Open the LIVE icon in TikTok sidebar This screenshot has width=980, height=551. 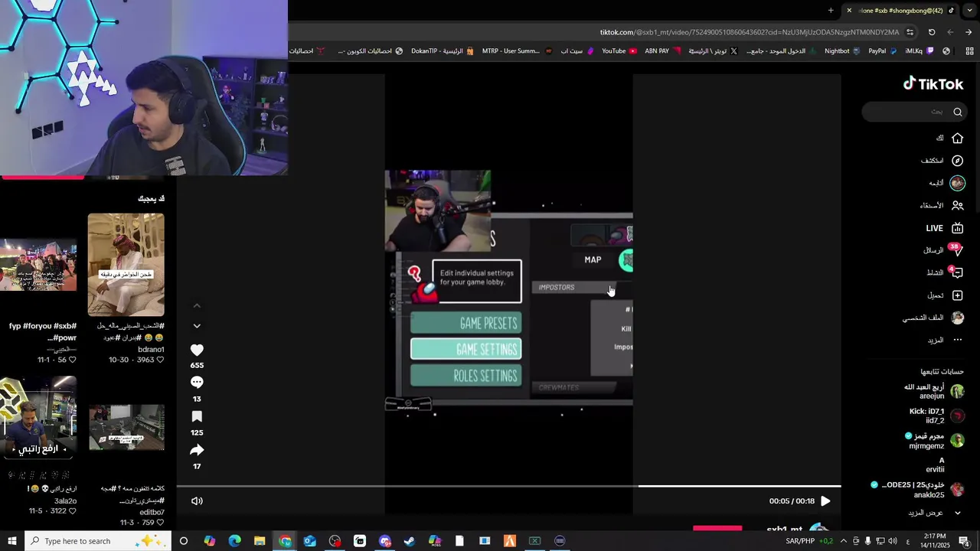coord(957,228)
